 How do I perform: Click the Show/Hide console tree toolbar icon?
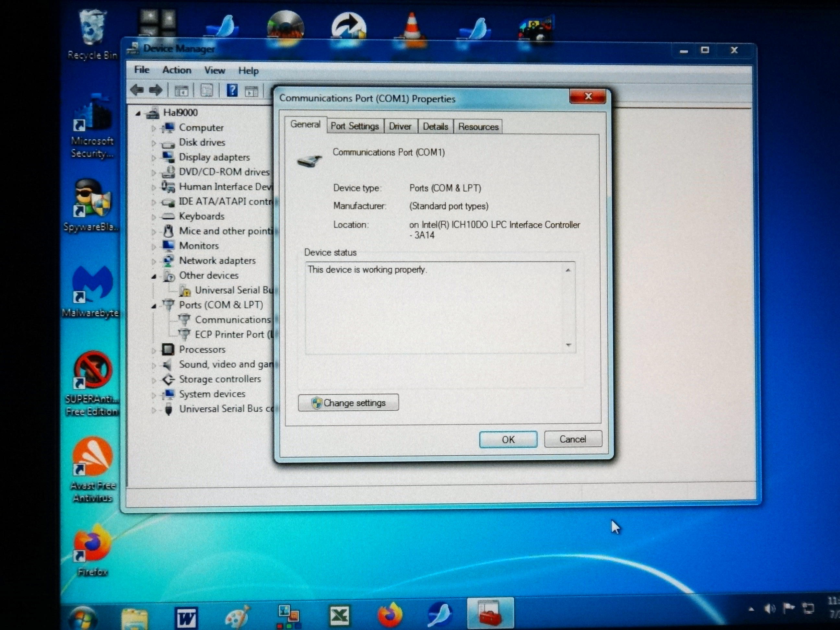point(181,91)
